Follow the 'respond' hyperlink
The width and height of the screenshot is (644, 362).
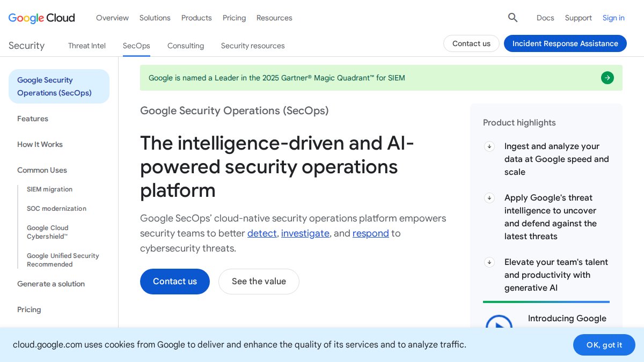click(x=371, y=233)
